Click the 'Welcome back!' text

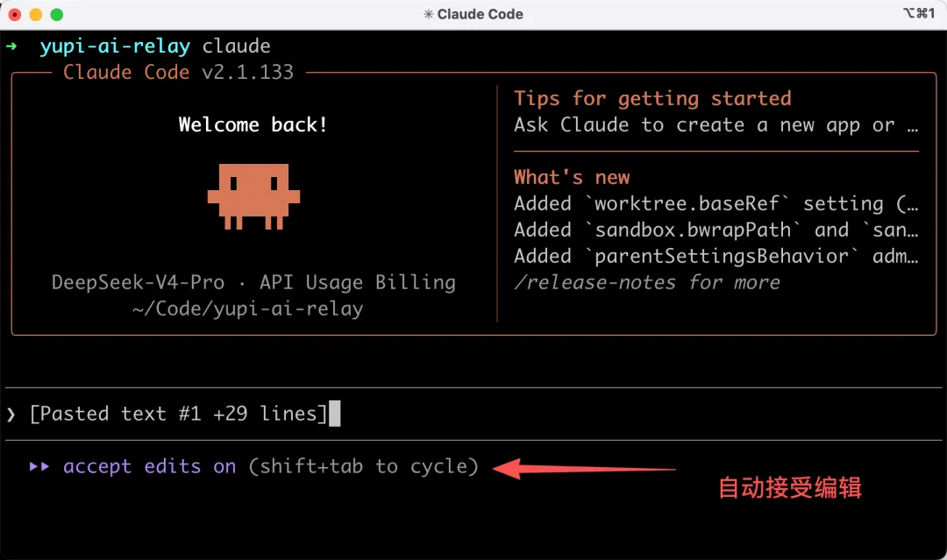[253, 125]
